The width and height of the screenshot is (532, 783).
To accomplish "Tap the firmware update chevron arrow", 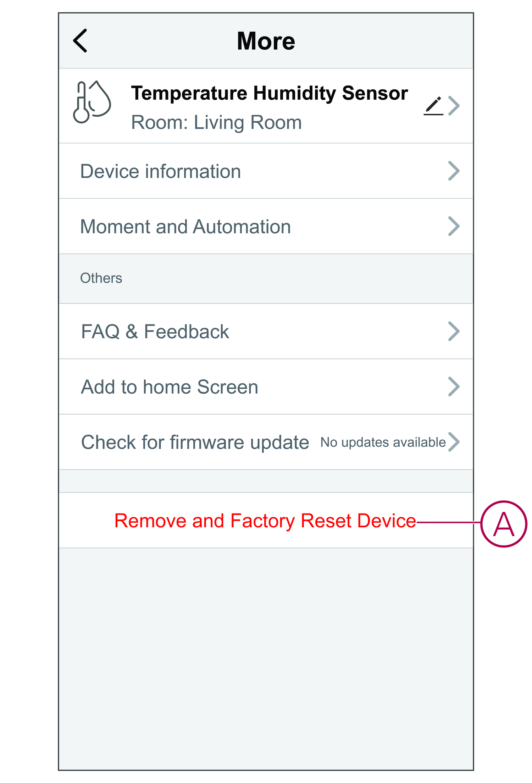I will click(454, 442).
